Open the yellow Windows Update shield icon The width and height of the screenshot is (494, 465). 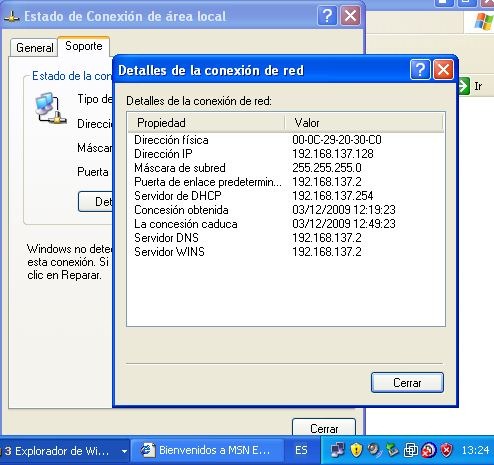coord(356,450)
